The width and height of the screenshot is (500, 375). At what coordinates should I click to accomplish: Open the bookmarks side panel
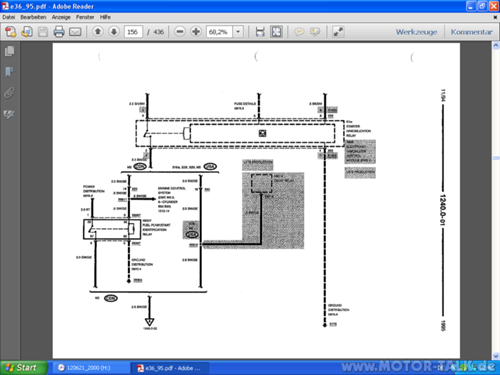click(x=9, y=72)
